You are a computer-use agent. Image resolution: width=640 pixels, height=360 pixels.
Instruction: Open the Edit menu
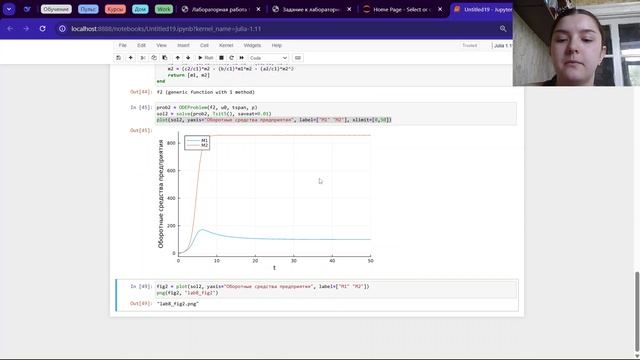pos(141,45)
